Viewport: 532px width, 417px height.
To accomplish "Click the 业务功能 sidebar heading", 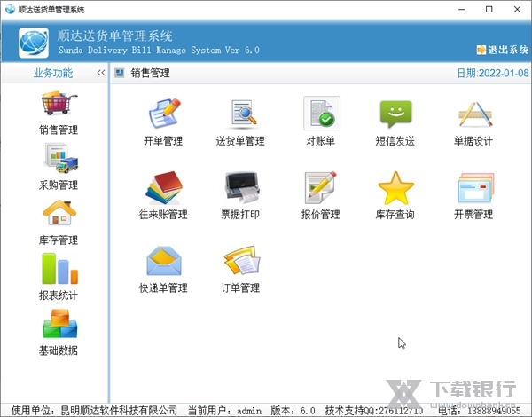I will tap(53, 73).
